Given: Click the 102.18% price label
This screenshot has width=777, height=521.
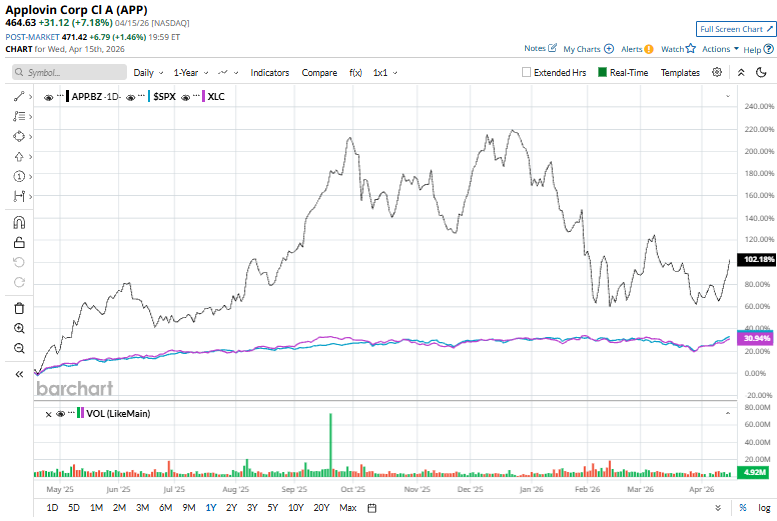Looking at the screenshot, I should (757, 259).
